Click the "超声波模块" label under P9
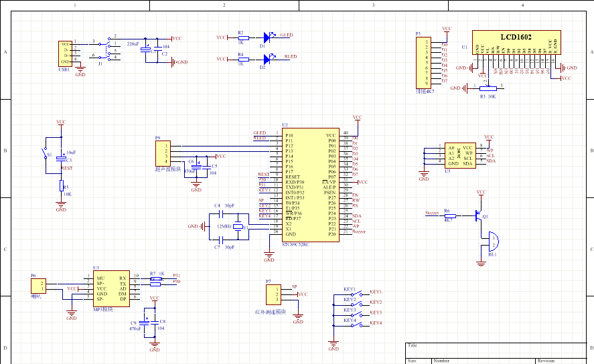The image size is (594, 364). point(168,169)
